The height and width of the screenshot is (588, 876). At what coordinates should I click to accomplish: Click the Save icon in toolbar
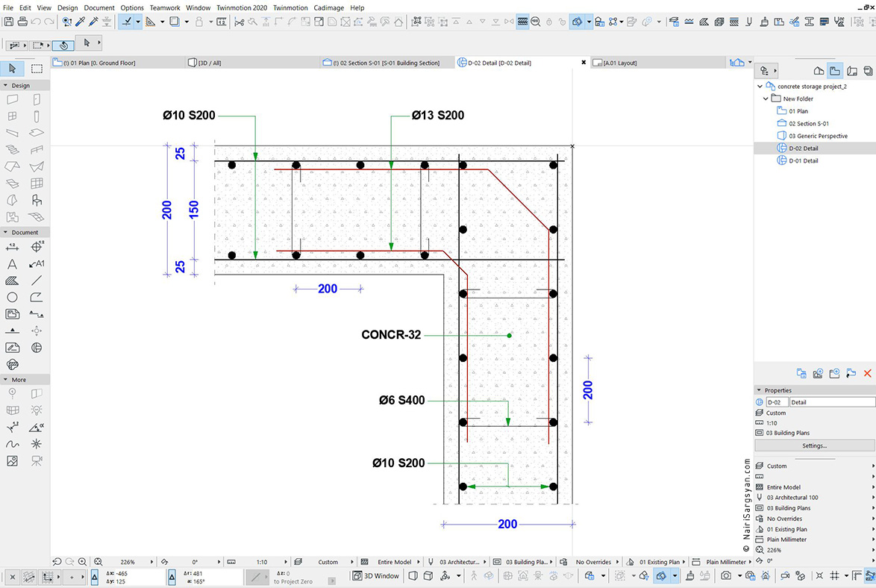point(9,22)
